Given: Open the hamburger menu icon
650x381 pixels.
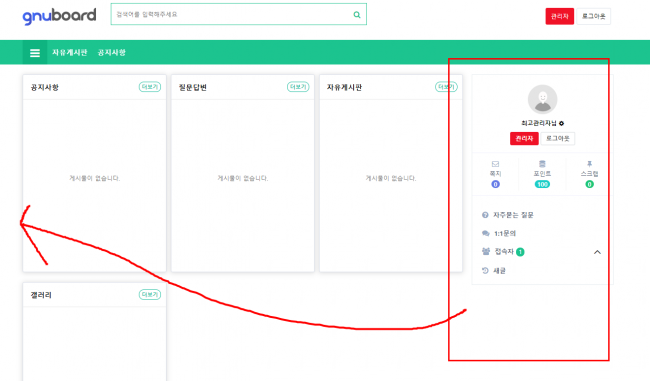Looking at the screenshot, I should click(x=35, y=53).
